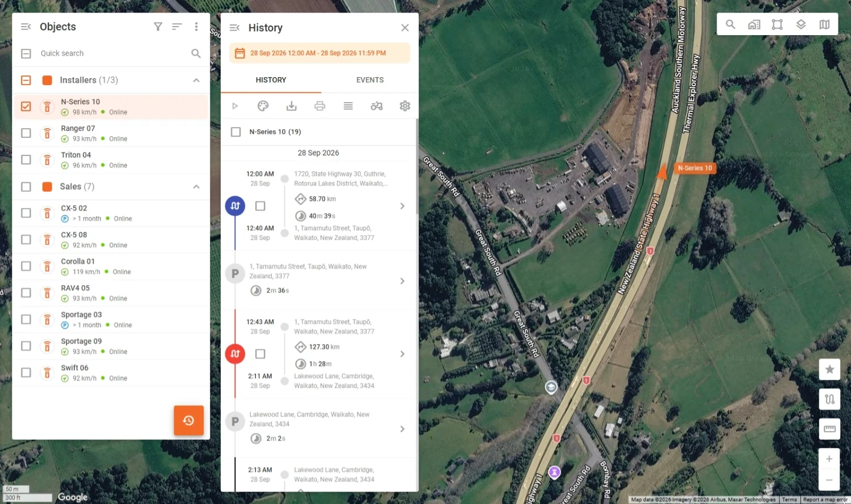This screenshot has height=504, width=851.
Task: Select the ruler measure tool
Action: coord(829,429)
